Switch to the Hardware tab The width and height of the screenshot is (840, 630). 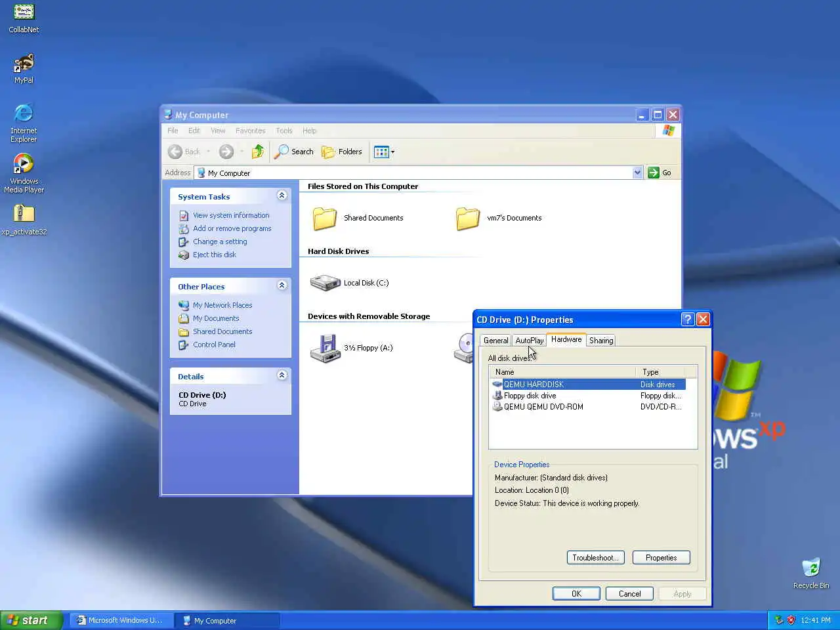pos(566,339)
